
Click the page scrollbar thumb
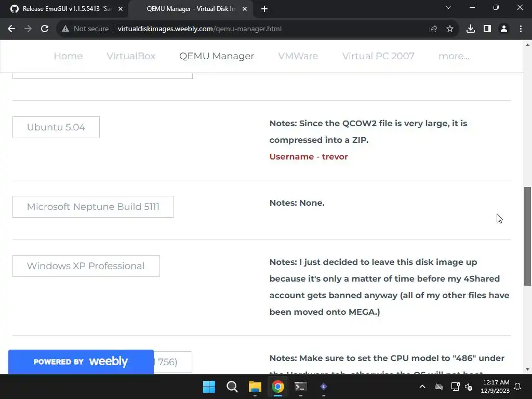tap(527, 236)
